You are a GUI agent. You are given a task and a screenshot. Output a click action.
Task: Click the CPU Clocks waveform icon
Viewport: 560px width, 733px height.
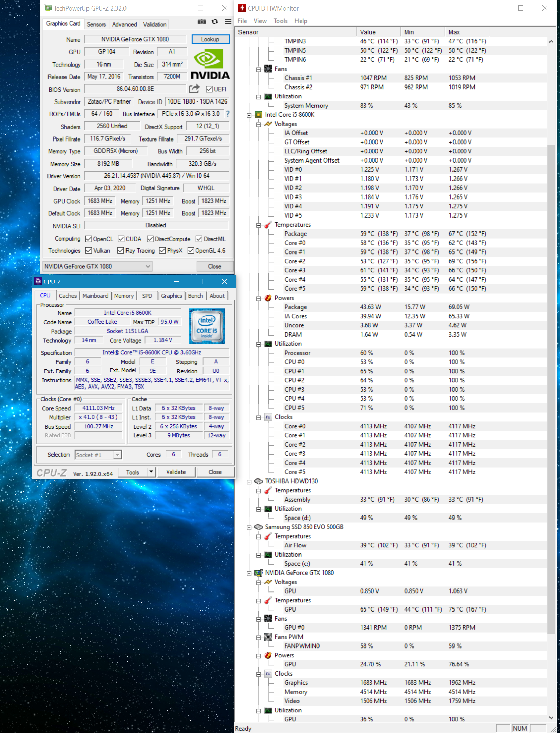click(x=268, y=417)
